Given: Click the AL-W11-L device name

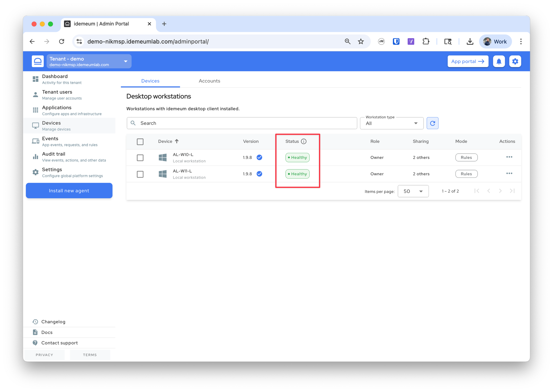Looking at the screenshot, I should (x=182, y=171).
